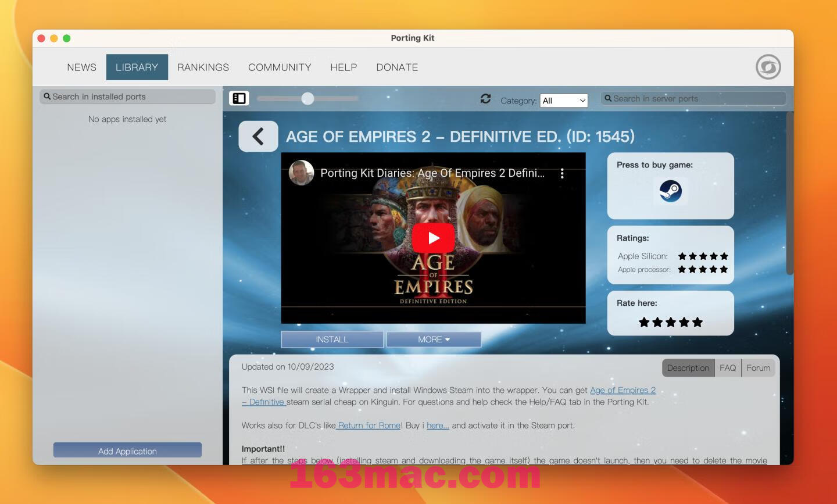The height and width of the screenshot is (504, 837).
Task: Follow the Return for Rome link
Action: click(x=369, y=426)
